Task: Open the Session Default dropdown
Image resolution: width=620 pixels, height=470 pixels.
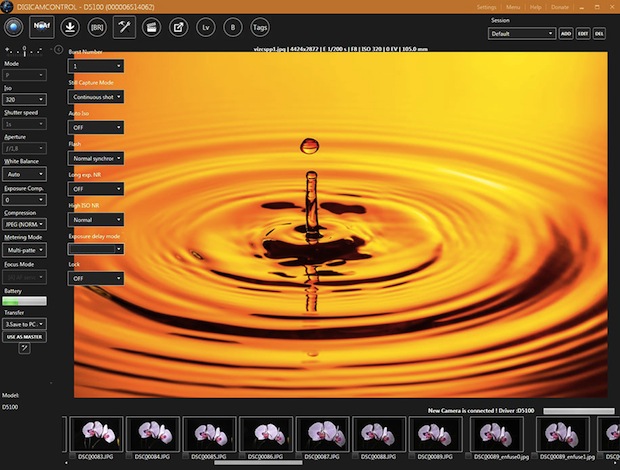Action: pos(522,34)
